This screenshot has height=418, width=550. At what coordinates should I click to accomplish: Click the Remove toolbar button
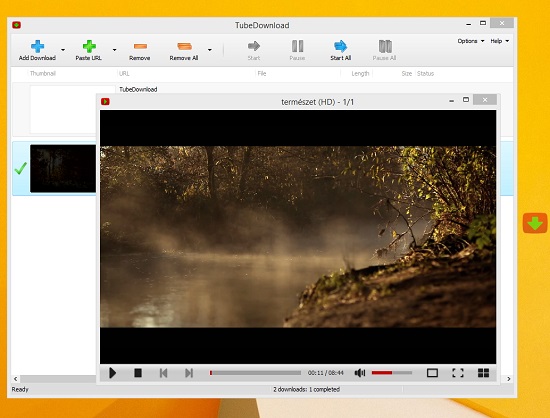tap(140, 50)
